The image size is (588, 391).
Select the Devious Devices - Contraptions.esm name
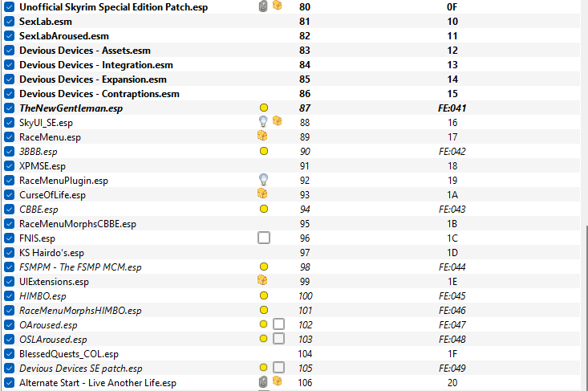click(x=99, y=94)
